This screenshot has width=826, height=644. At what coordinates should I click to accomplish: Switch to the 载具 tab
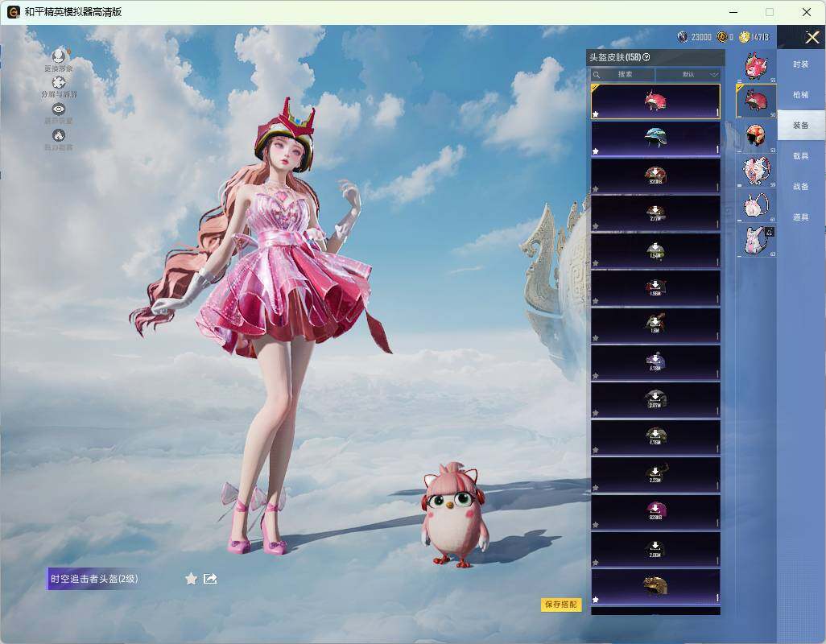tap(801, 156)
